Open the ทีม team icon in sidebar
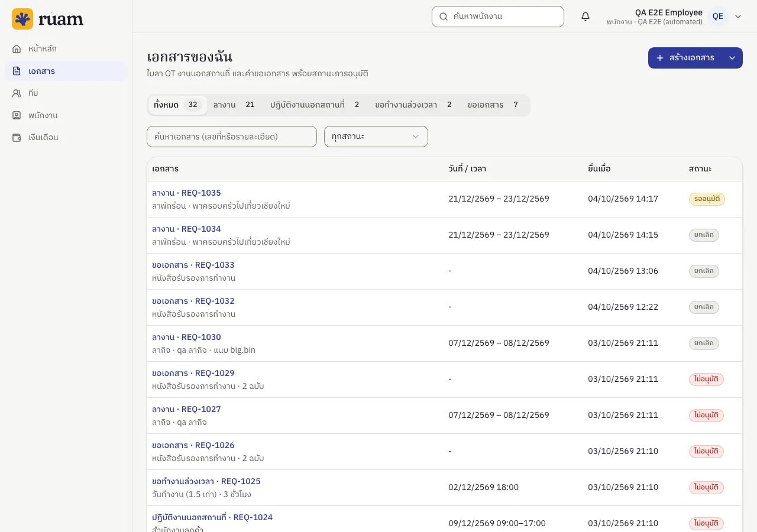This screenshot has height=532, width=757. [17, 93]
